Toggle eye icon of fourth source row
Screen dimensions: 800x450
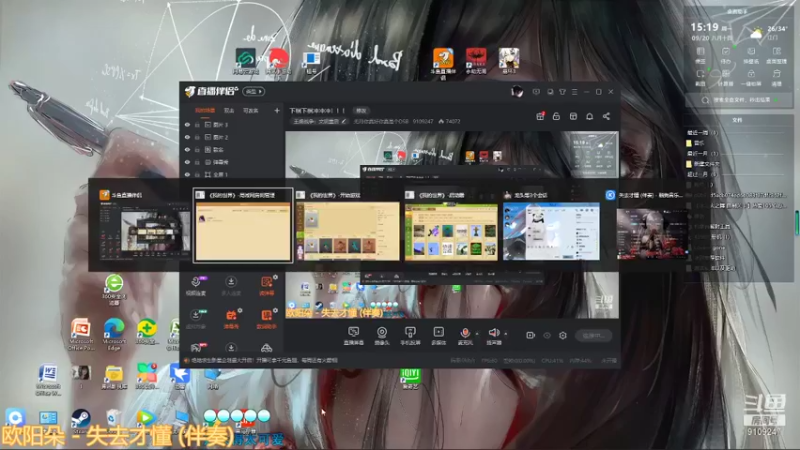tap(187, 162)
